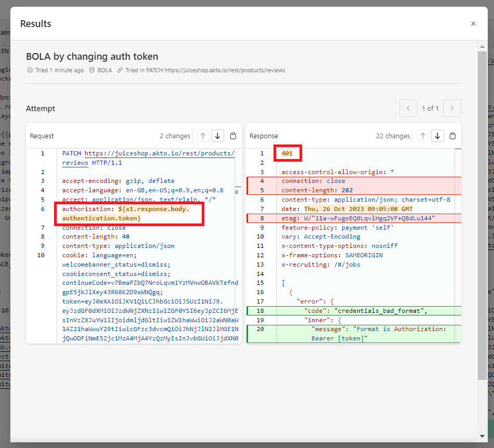This screenshot has height=448, width=494.
Task: Click 'vary: Accept-Encoding' response line
Action: [321, 236]
